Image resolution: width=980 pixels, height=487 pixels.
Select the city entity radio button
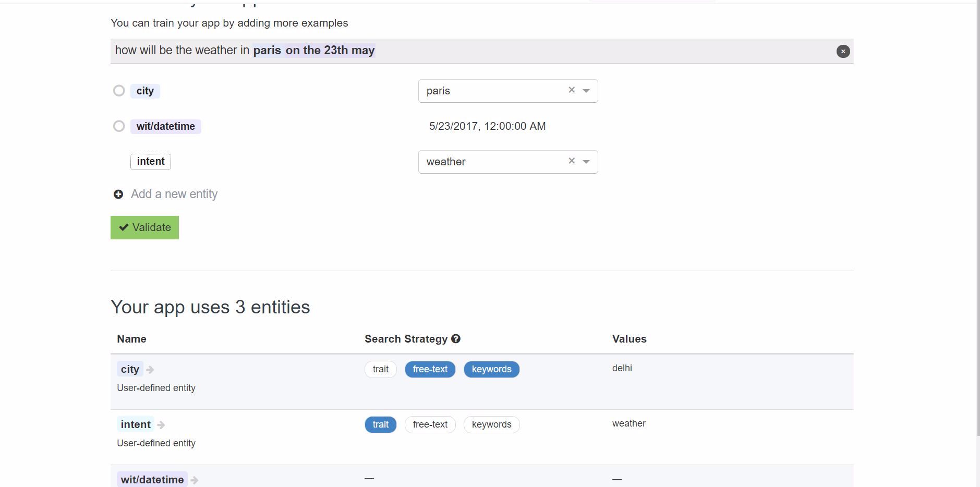click(x=119, y=91)
